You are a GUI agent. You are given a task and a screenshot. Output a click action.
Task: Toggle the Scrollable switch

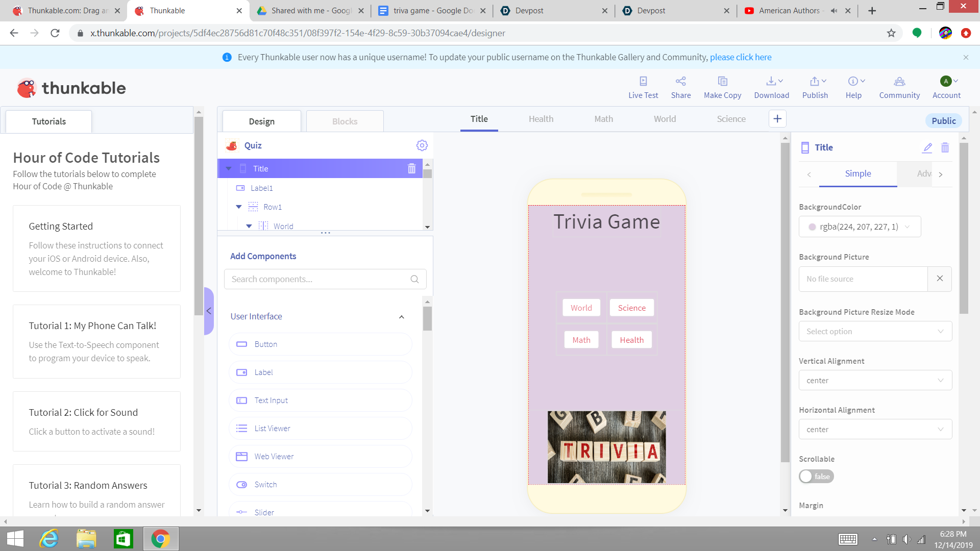tap(816, 476)
